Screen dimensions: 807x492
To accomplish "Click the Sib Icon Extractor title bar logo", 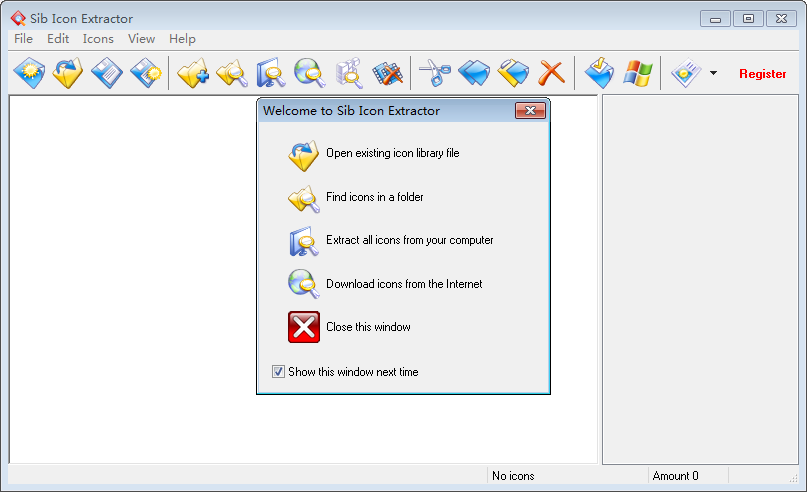I will 18,19.
